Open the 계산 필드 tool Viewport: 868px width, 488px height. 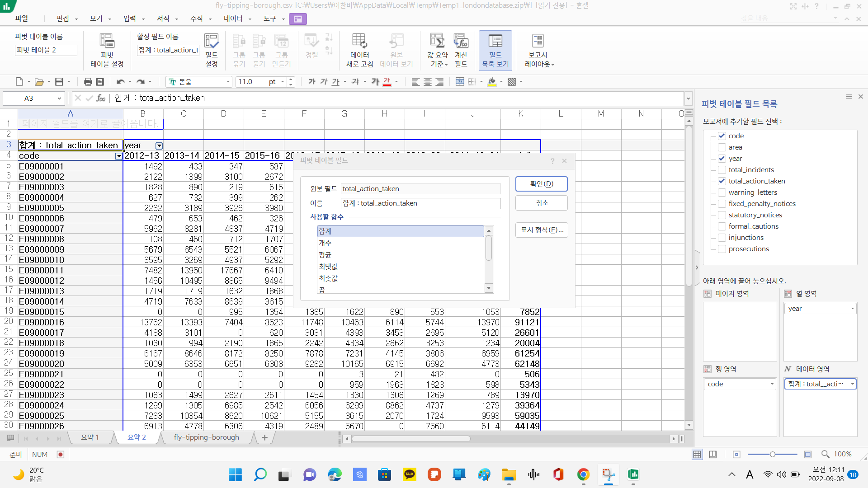(x=461, y=42)
